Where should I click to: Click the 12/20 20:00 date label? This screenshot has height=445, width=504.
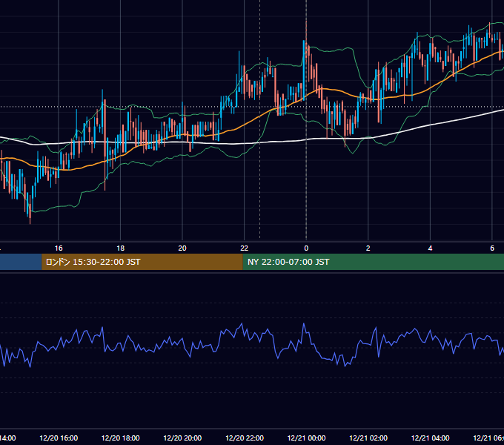click(x=182, y=438)
